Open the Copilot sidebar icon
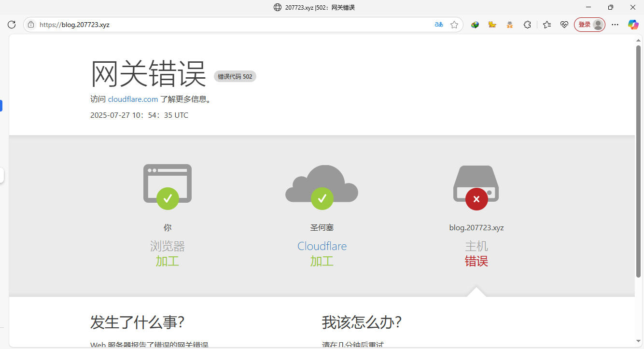This screenshot has width=644, height=349. (633, 25)
